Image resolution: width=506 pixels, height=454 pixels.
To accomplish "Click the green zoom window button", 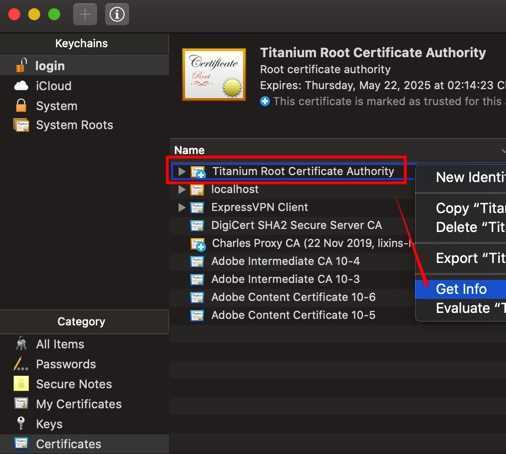I will (54, 15).
